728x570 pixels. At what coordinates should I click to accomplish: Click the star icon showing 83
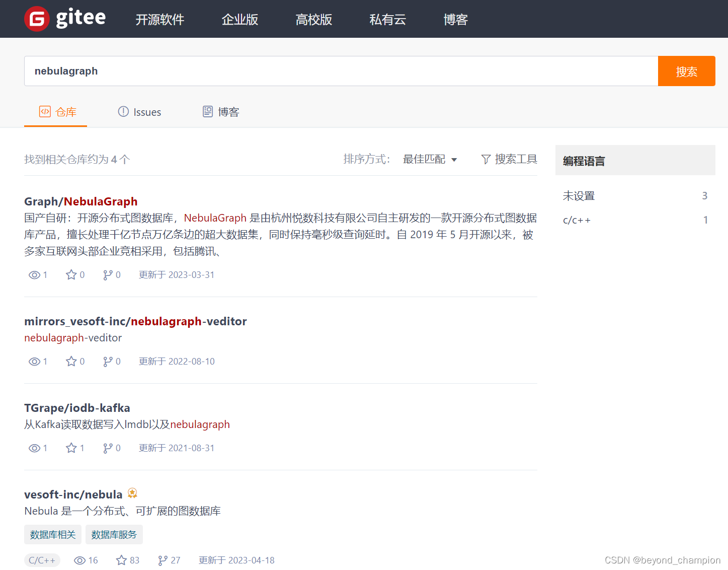(x=121, y=560)
